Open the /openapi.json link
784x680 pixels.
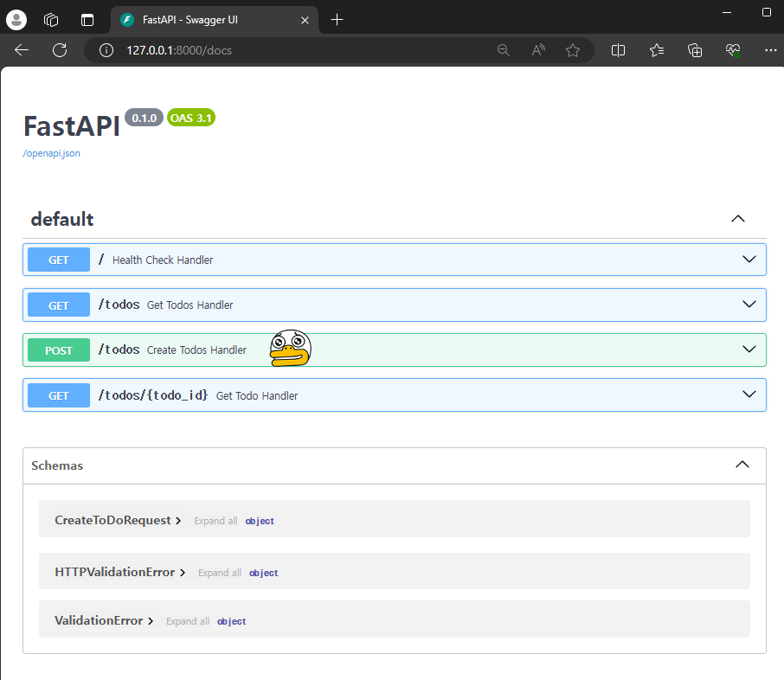coord(52,153)
